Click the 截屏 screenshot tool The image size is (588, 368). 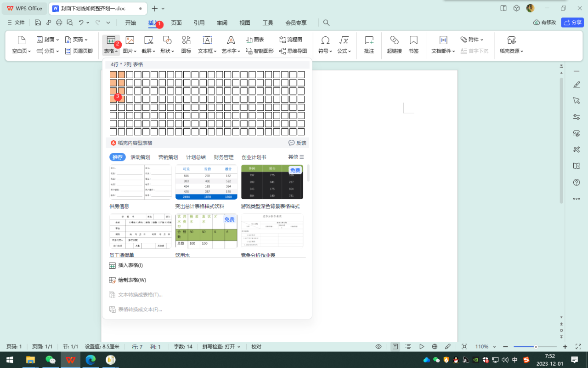click(148, 45)
